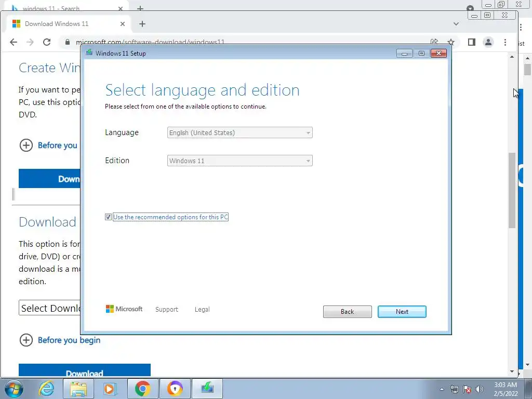Bookmark this page with the star icon
The image size is (532, 399).
coord(451,42)
